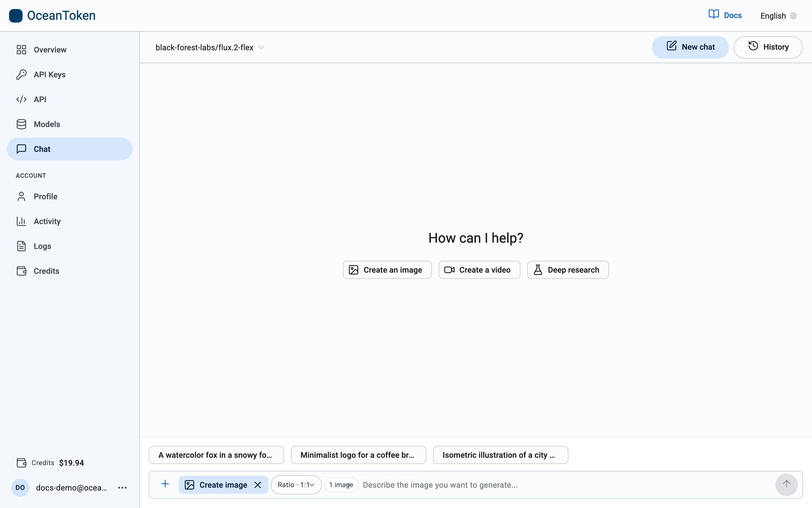Use the Minimalist logo coffee prompt suggestion

click(358, 455)
